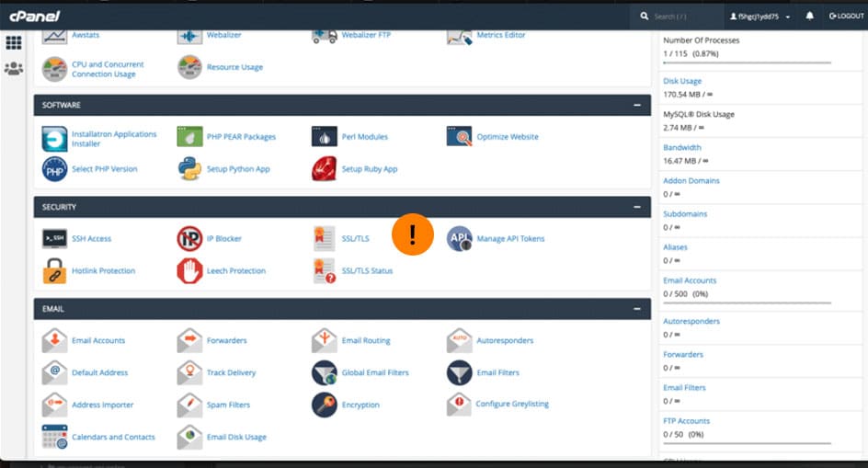Click the cPanel logo
This screenshot has width=868, height=468.
[x=34, y=17]
